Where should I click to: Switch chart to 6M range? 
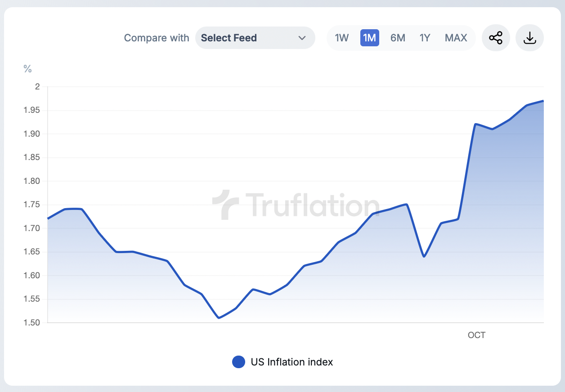[x=398, y=38]
